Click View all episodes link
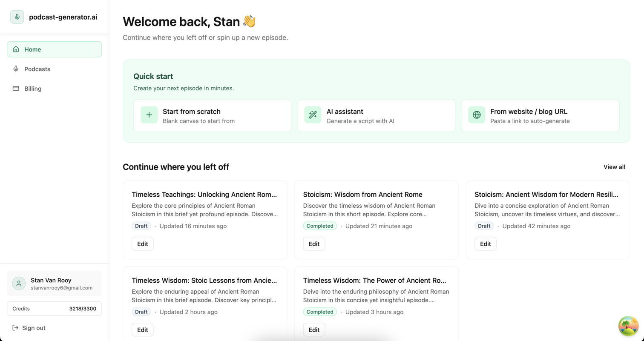The height and width of the screenshot is (341, 644). point(614,167)
